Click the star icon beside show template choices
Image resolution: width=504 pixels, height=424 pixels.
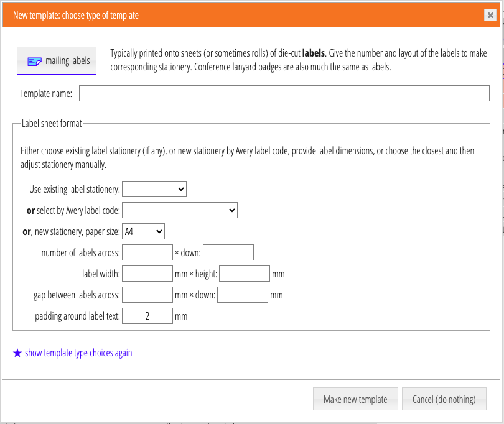click(17, 353)
